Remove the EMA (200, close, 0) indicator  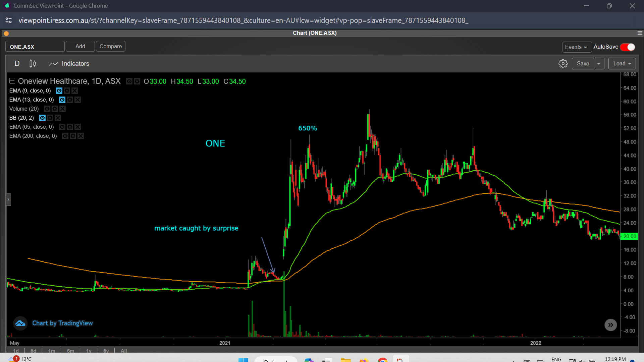(x=80, y=136)
